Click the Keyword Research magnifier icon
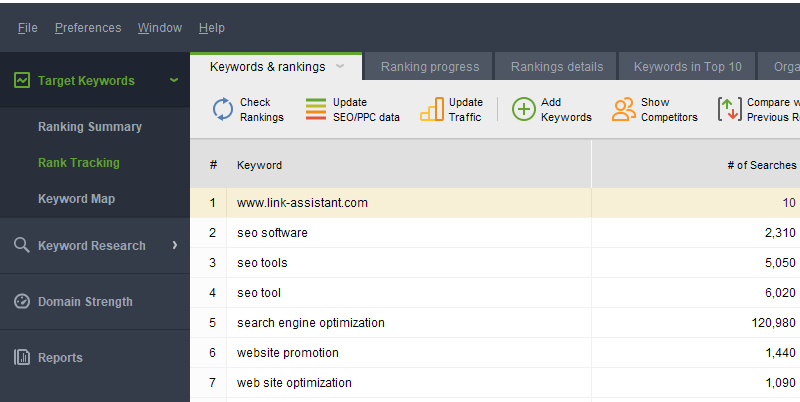Viewport: 800px width, 402px height. (21, 245)
